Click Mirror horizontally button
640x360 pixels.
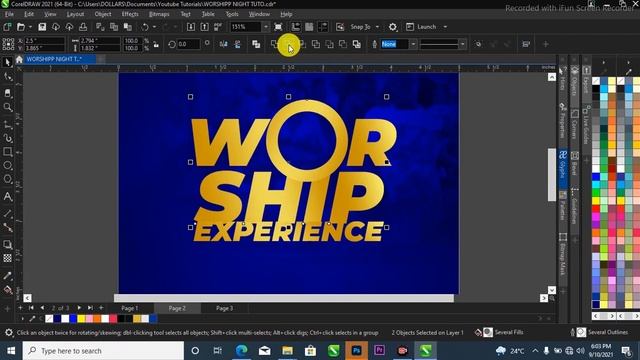tap(223, 44)
